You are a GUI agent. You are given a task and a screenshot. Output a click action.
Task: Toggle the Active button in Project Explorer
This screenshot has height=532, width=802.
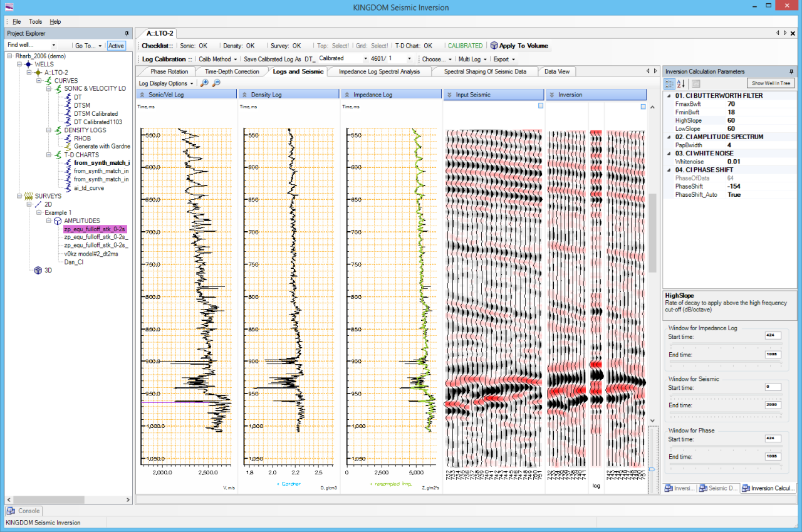click(x=116, y=45)
